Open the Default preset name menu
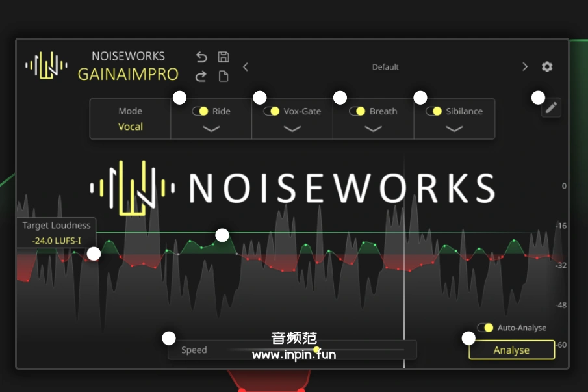This screenshot has width=588, height=392. coord(385,67)
